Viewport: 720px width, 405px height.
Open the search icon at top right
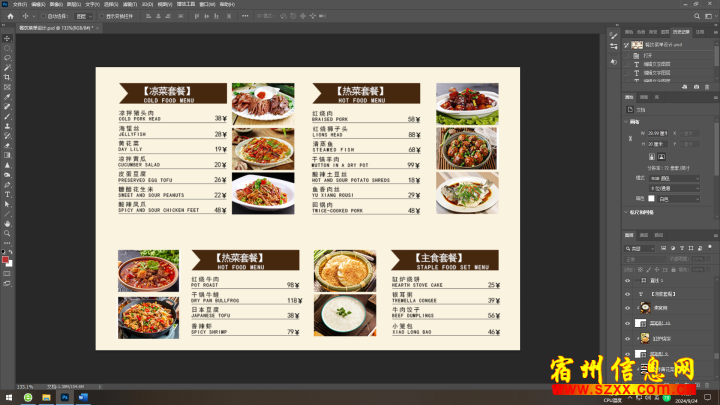pos(697,16)
